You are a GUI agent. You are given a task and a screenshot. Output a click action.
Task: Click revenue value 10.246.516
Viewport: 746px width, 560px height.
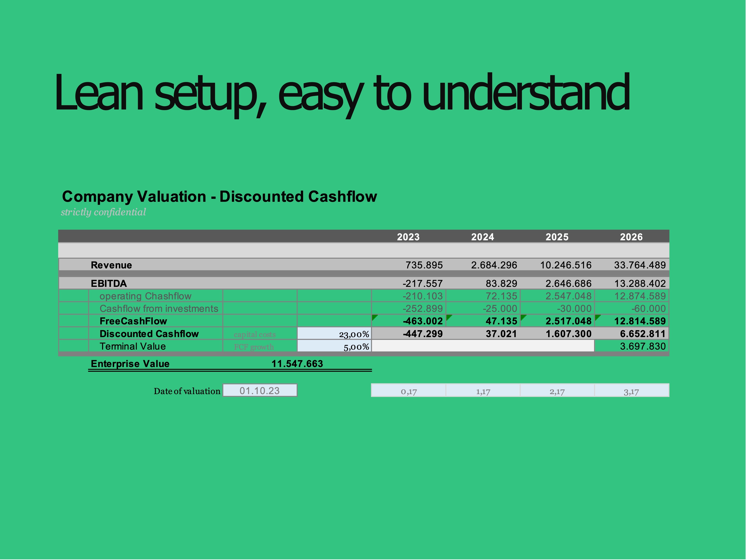pos(566,265)
